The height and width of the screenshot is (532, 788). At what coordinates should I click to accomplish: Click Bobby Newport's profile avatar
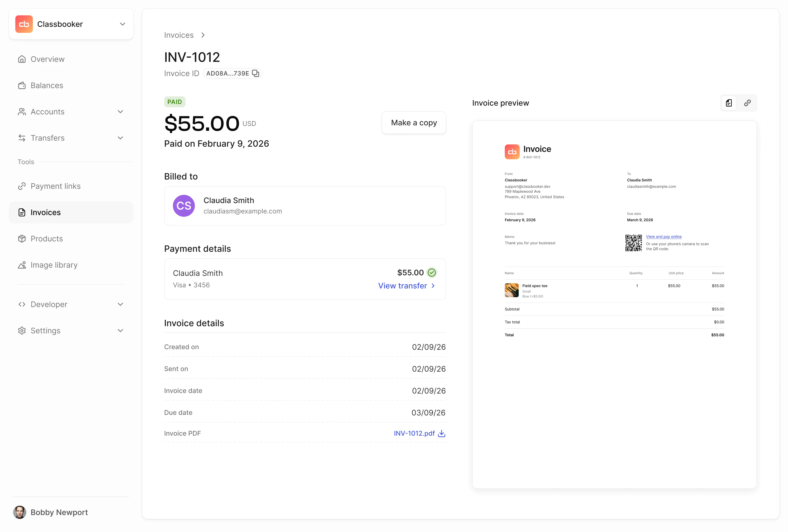tap(20, 512)
